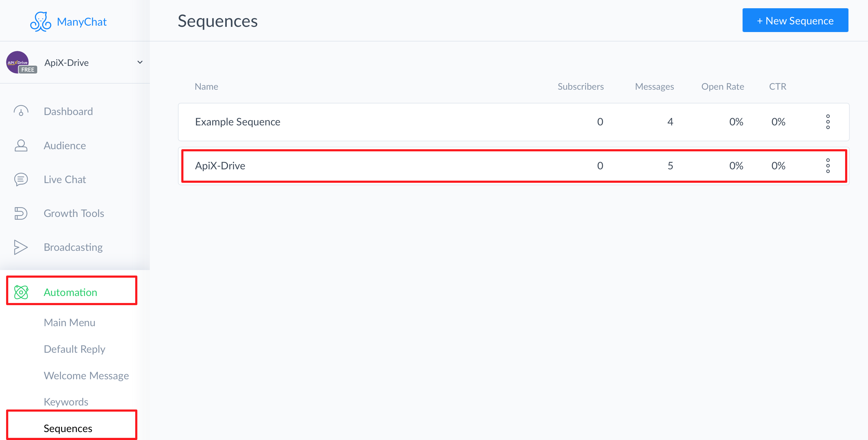Open Growth Tools section
Viewport: 868px width, 440px height.
74,213
